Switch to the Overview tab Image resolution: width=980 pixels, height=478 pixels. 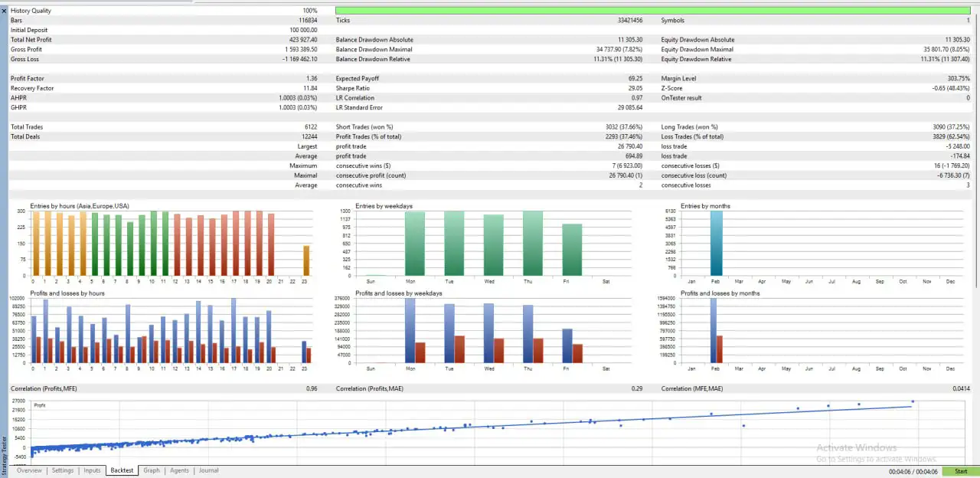point(29,470)
